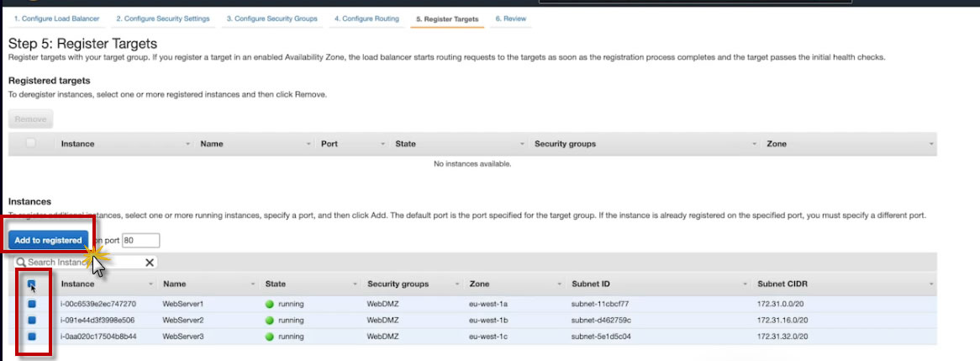The image size is (980, 361).
Task: Switch to Configure Security Groups step
Action: pos(271,19)
